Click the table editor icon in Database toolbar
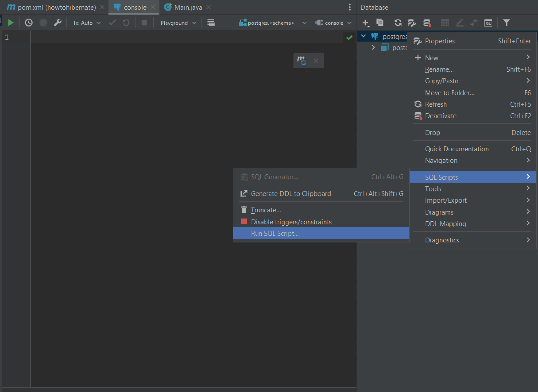 pyautogui.click(x=445, y=23)
